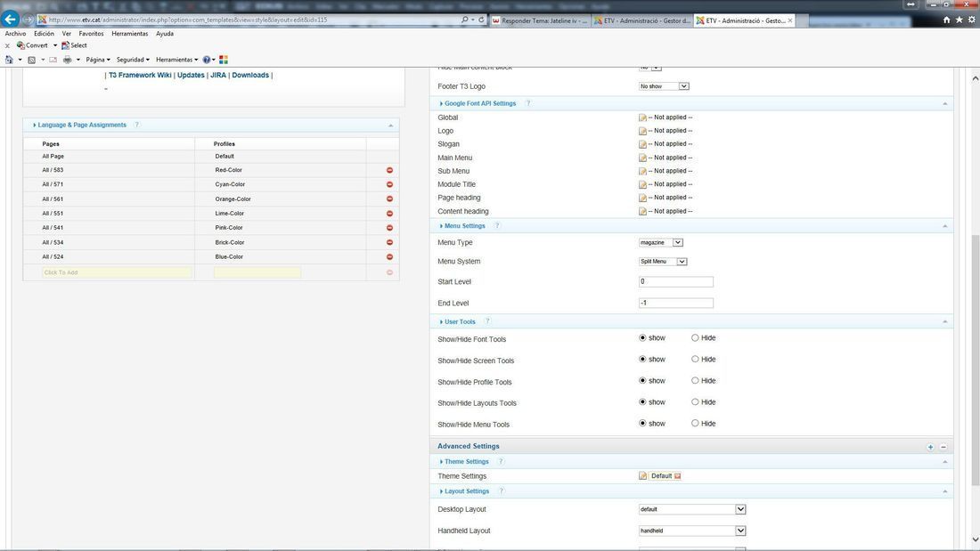Set Font Tools to Hide
The height and width of the screenshot is (551, 980).
695,338
